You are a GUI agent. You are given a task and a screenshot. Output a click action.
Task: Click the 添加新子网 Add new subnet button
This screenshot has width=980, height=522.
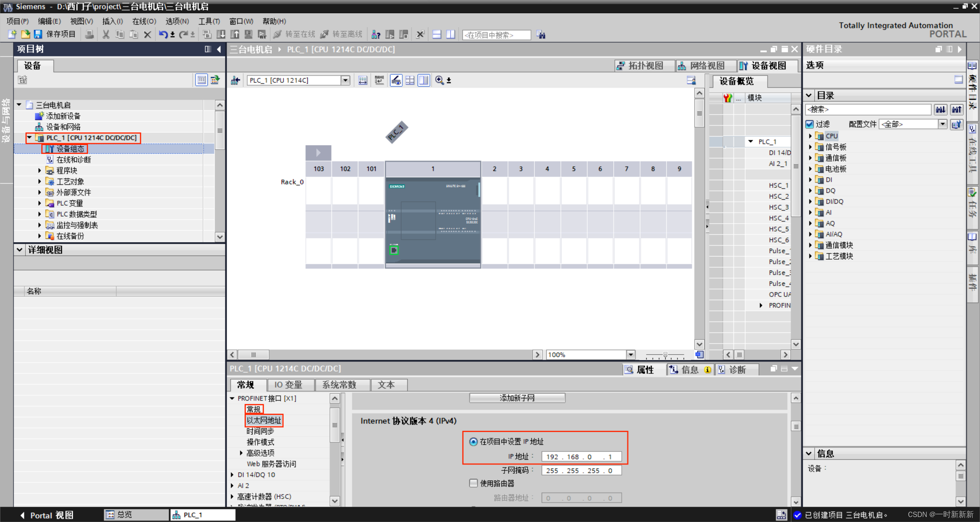(x=517, y=398)
